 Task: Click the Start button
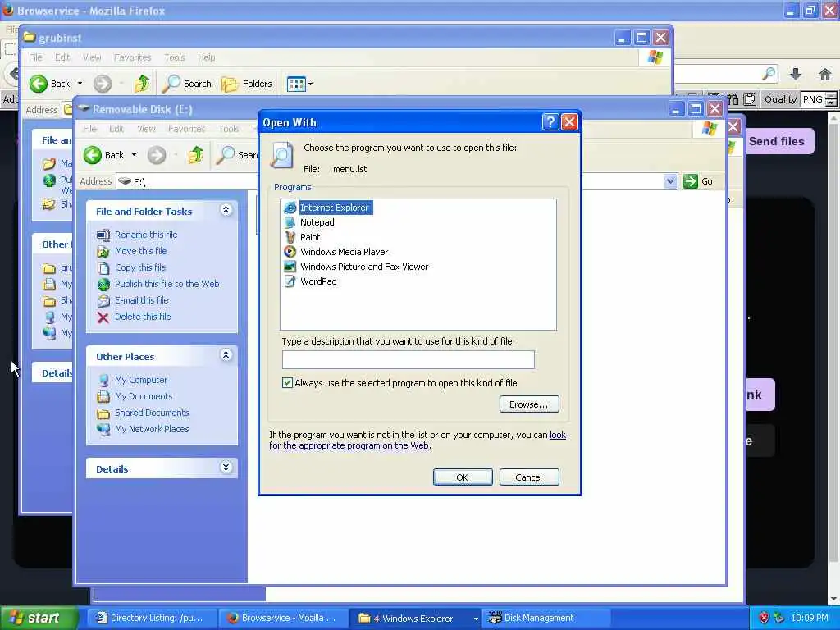[39, 618]
